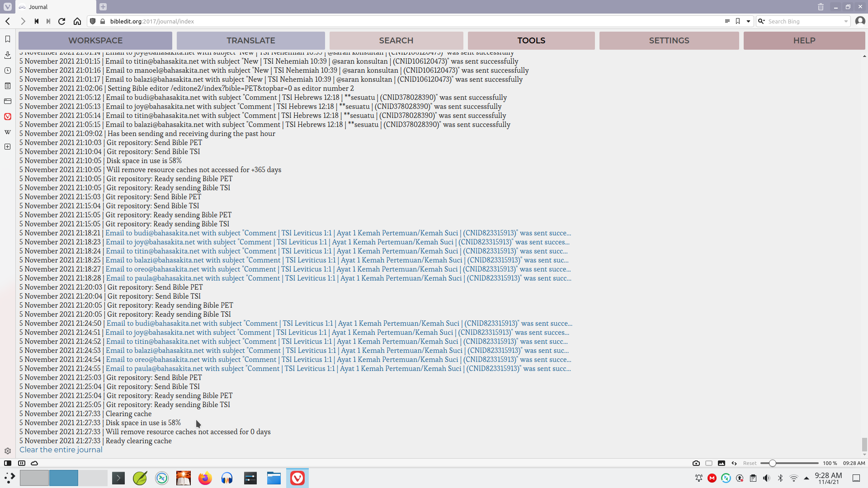Reload the Journal page
Viewport: 868px width, 488px height.
pos(61,21)
